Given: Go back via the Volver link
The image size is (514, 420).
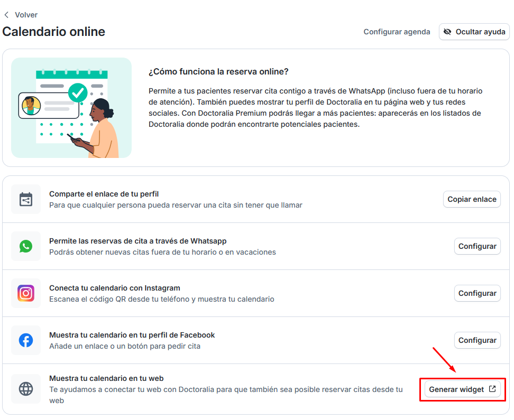Looking at the screenshot, I should point(26,15).
